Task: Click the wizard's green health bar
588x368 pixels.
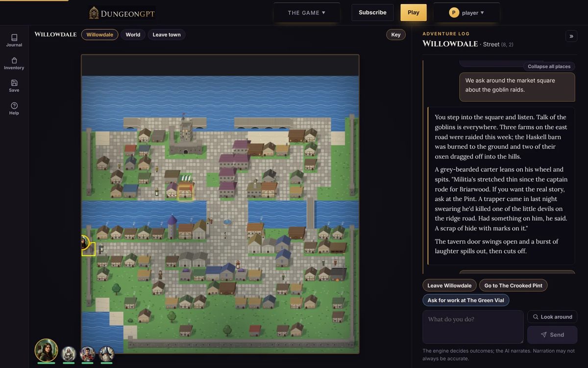Action: pyautogui.click(x=106, y=364)
